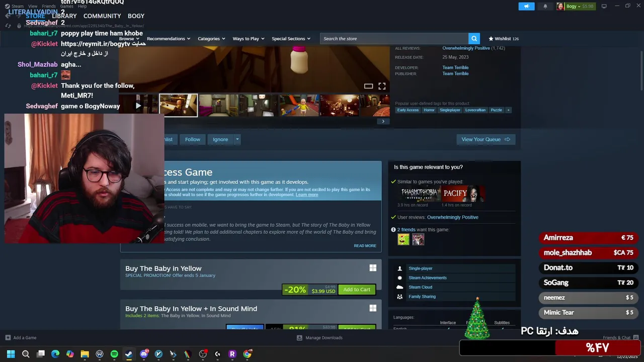Open Bogy account dropdown menu

coord(575,7)
